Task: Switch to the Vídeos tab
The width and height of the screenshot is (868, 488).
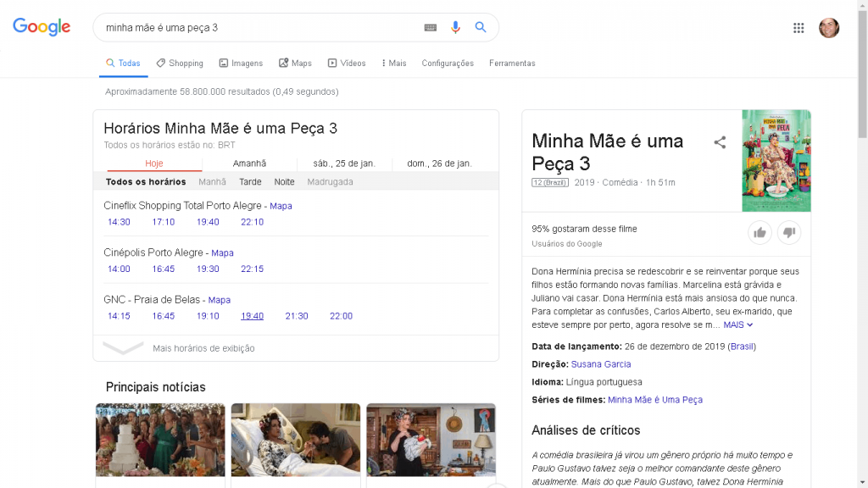Action: (347, 63)
